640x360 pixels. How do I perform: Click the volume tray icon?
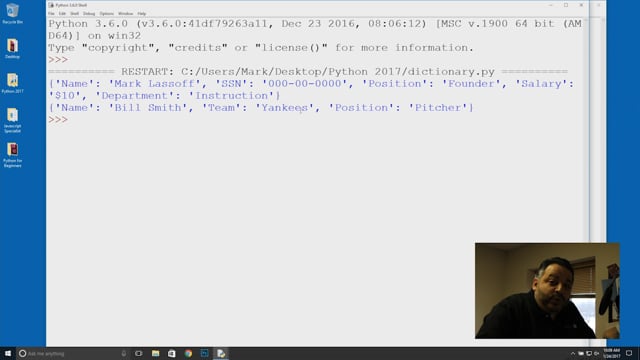pos(596,353)
